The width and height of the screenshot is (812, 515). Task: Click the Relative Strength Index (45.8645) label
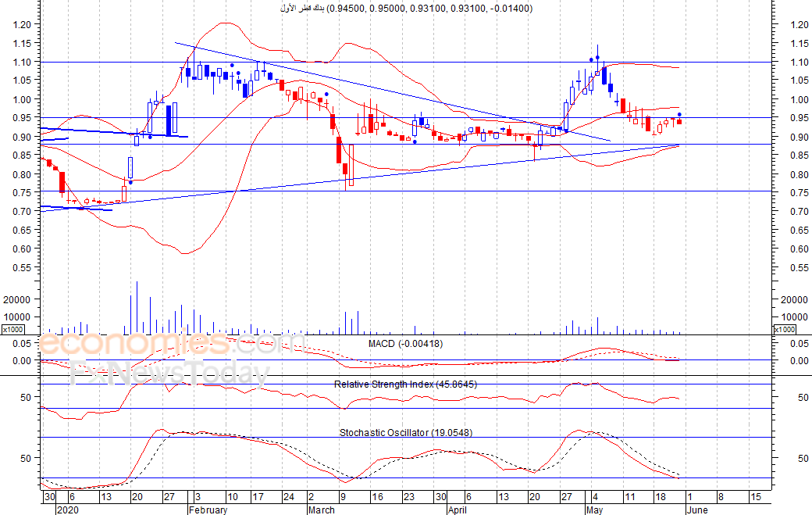coord(405,384)
